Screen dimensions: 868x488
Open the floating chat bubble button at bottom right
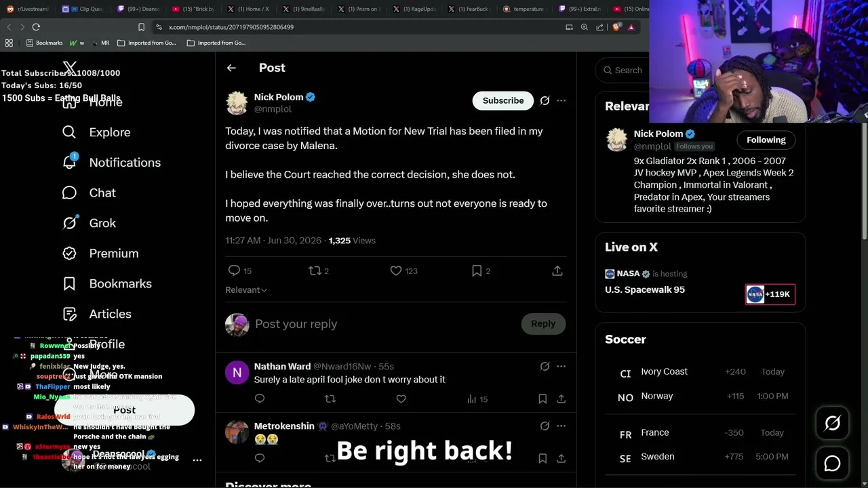point(832,464)
